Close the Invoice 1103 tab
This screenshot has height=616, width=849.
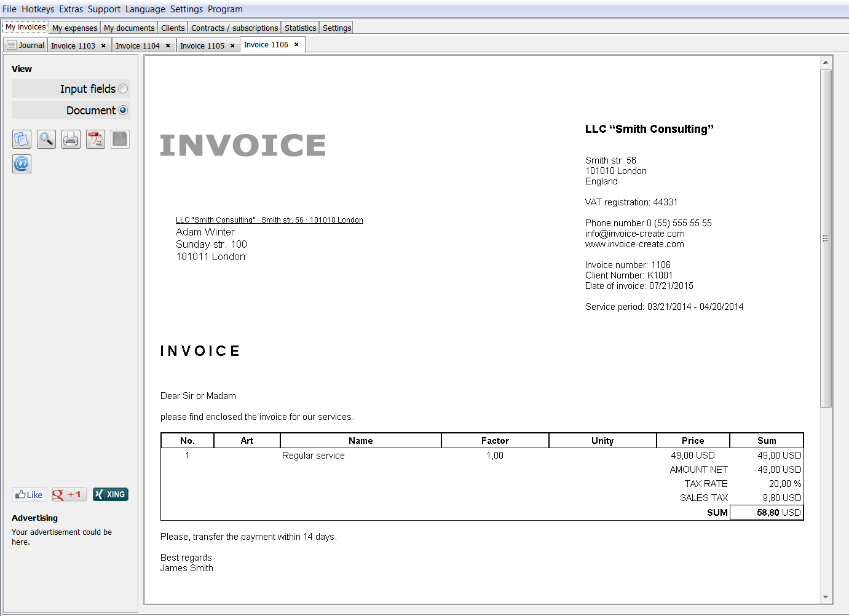coord(103,45)
